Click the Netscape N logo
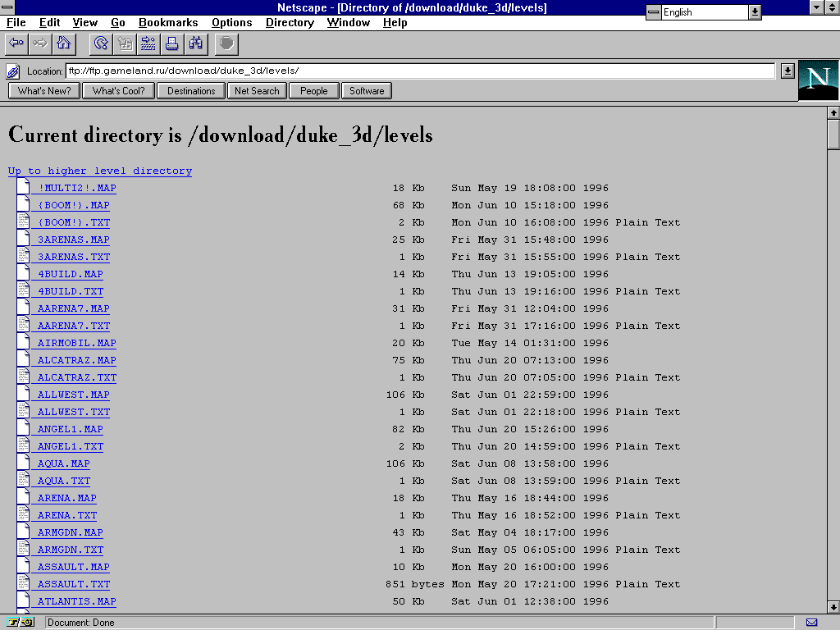Screen dimensions: 840x630 click(818, 80)
